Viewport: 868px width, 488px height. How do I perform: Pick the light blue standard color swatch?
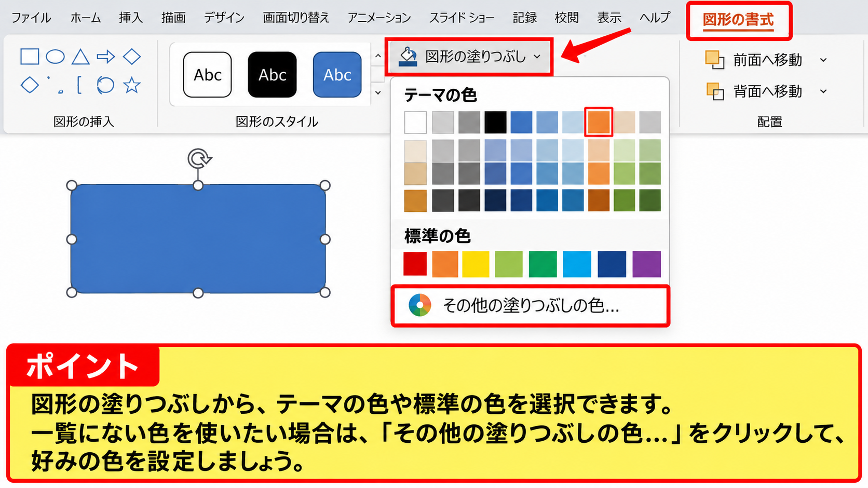tap(577, 264)
